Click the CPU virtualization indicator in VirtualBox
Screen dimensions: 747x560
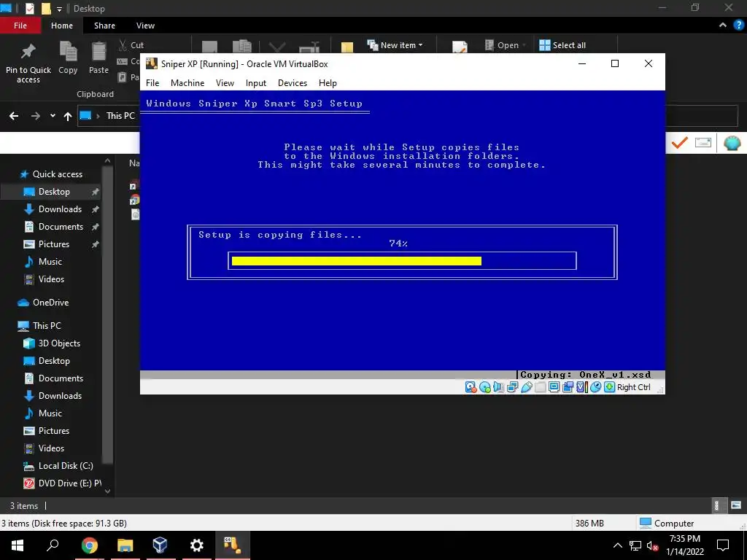[x=581, y=387]
